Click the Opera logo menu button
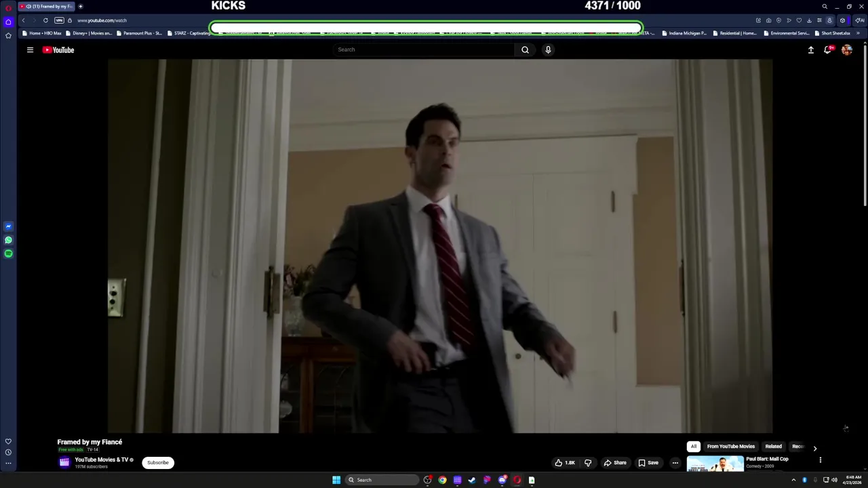 [x=8, y=7]
